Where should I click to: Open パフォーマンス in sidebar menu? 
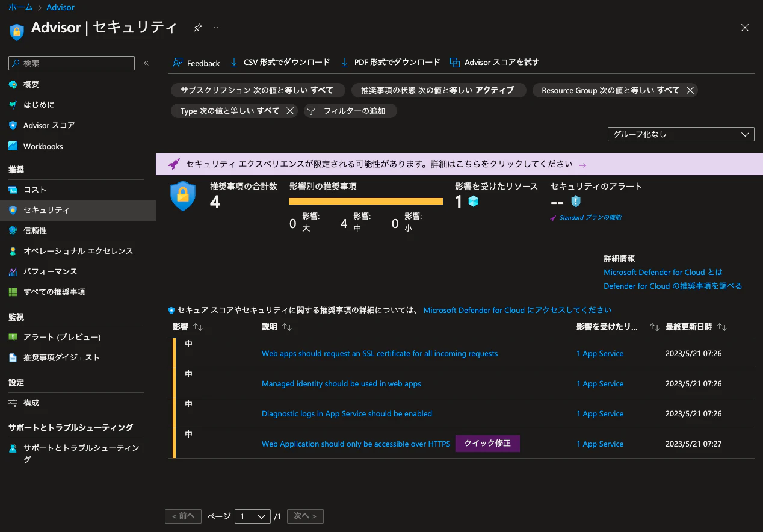[78, 271]
